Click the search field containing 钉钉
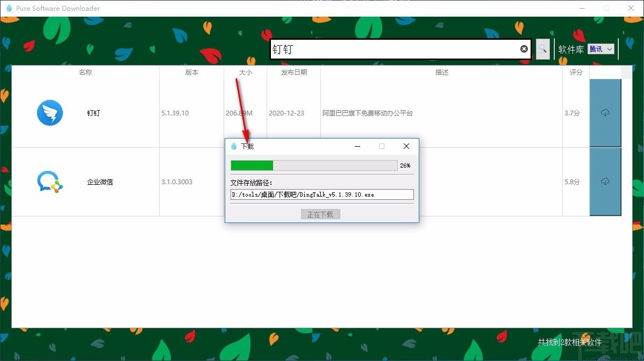644x361 pixels. point(400,49)
